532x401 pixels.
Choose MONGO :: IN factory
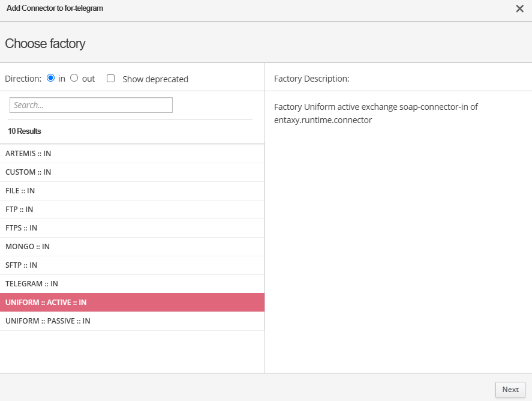pyautogui.click(x=28, y=247)
